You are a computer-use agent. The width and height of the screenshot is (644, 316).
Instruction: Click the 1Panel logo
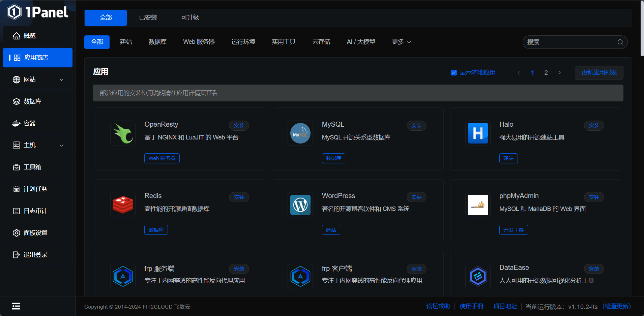38,12
